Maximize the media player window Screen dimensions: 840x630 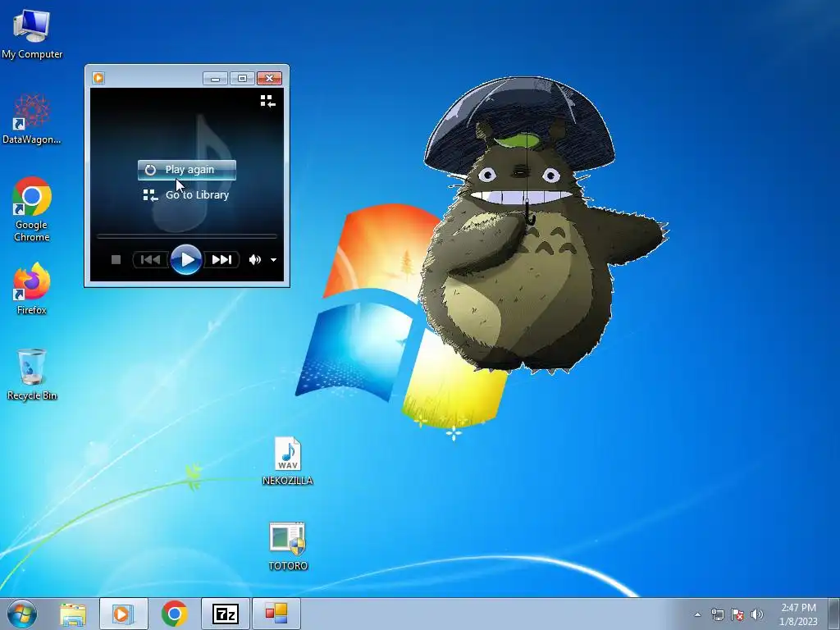[x=242, y=79]
